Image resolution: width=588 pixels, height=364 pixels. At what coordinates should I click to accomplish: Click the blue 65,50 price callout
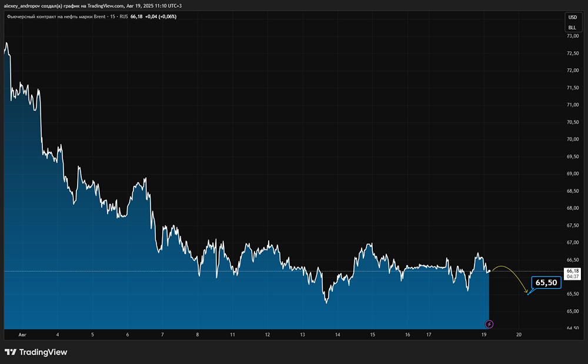tap(546, 282)
